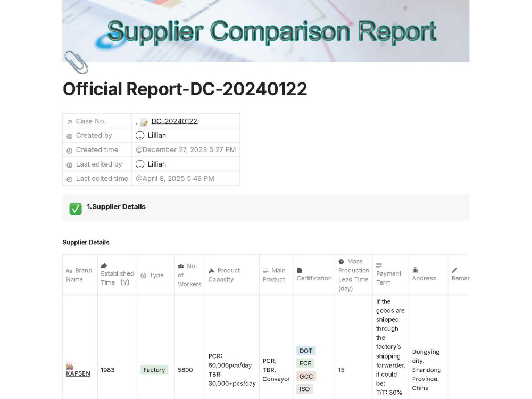Click the Factory type tag
The image size is (532, 399).
click(x=154, y=370)
